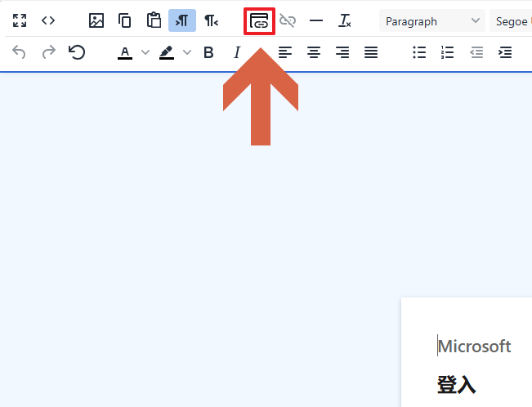Click the remove link icon

pyautogui.click(x=288, y=21)
